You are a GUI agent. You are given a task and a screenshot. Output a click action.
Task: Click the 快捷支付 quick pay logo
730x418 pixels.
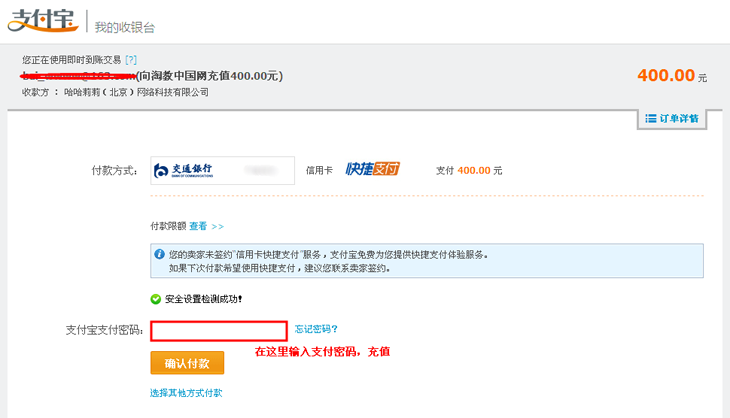pyautogui.click(x=372, y=169)
